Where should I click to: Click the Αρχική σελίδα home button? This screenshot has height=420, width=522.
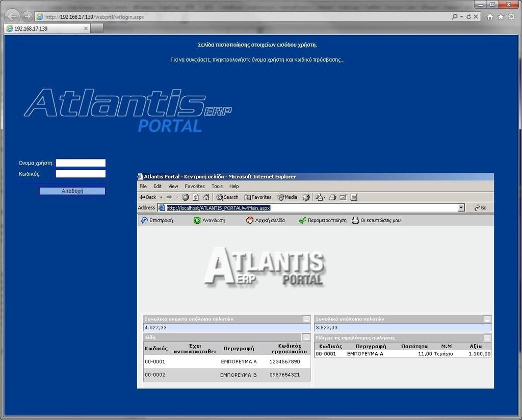point(265,220)
